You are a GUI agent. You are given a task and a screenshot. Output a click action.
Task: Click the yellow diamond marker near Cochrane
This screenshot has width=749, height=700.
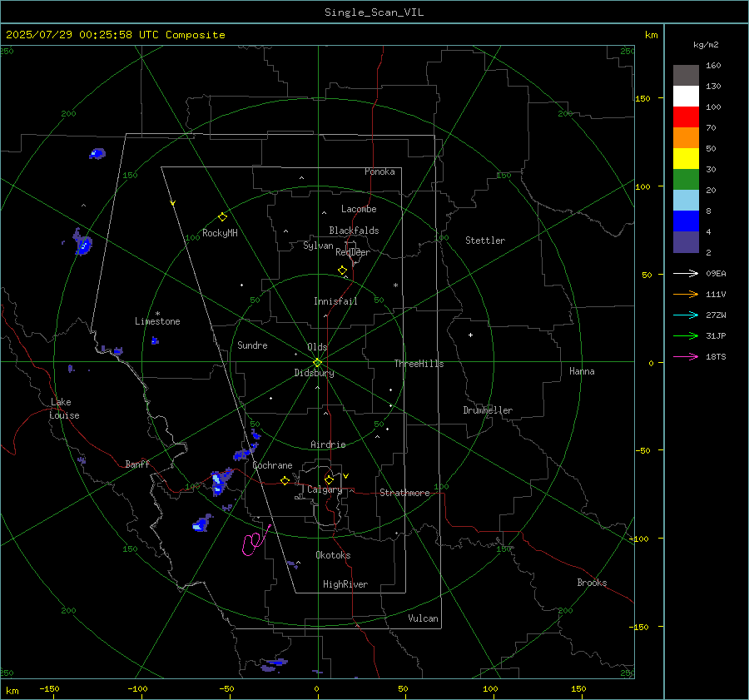pos(285,481)
